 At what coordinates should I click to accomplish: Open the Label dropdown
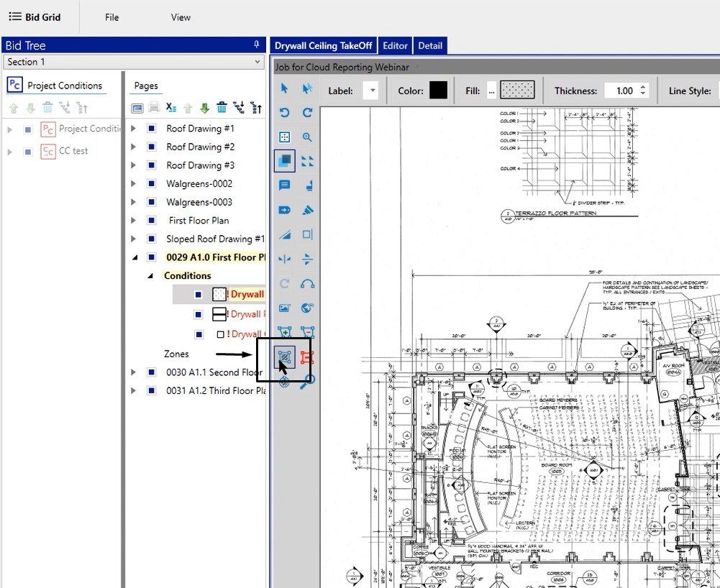point(371,91)
